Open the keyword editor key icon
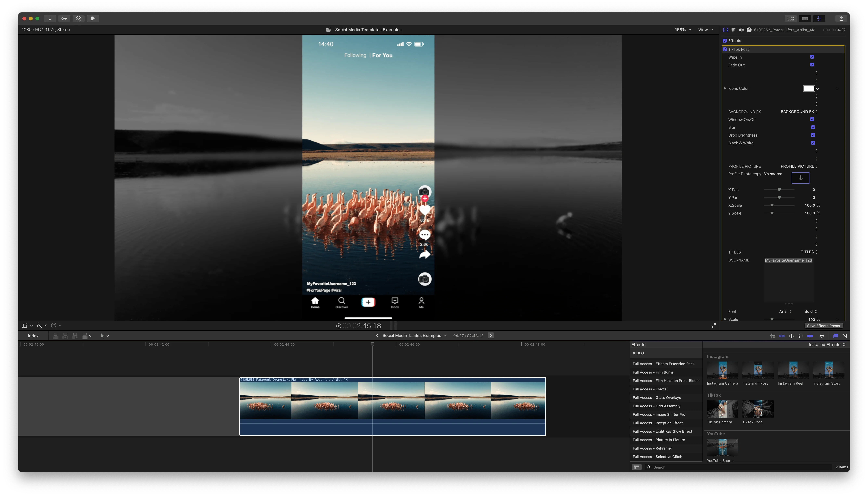868x496 pixels. click(64, 18)
